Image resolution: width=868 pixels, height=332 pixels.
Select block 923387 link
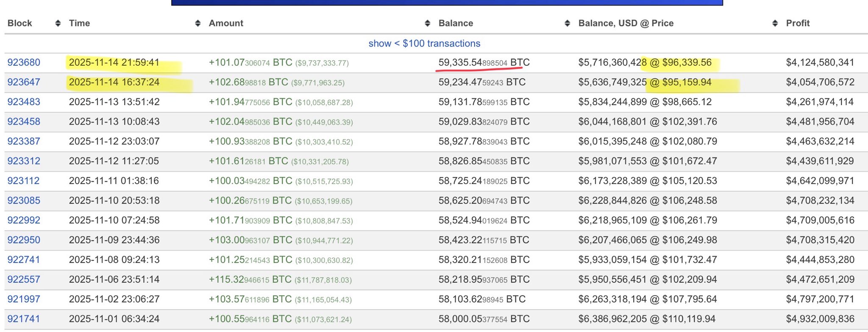tap(24, 141)
